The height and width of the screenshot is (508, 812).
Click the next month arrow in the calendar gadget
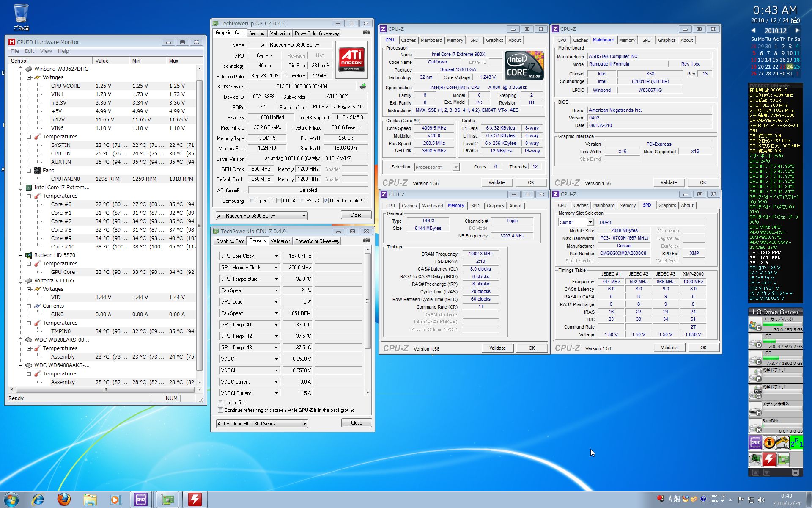[x=797, y=30]
